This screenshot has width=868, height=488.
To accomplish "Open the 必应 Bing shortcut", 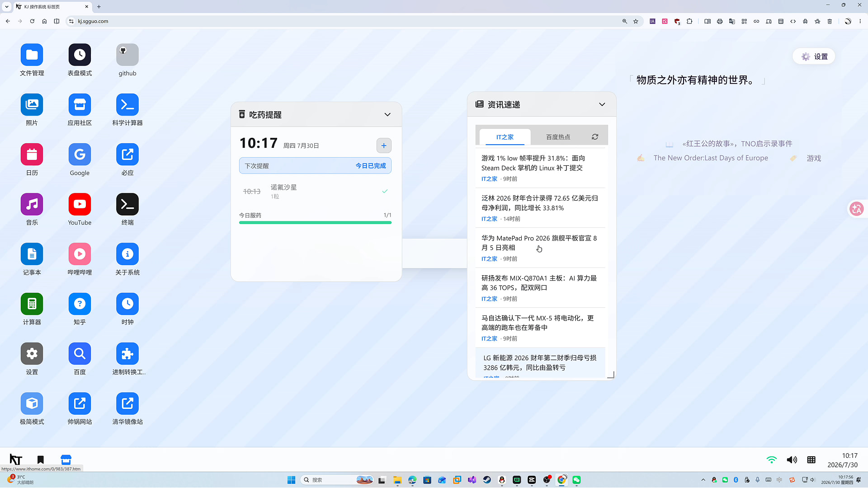I will [127, 155].
